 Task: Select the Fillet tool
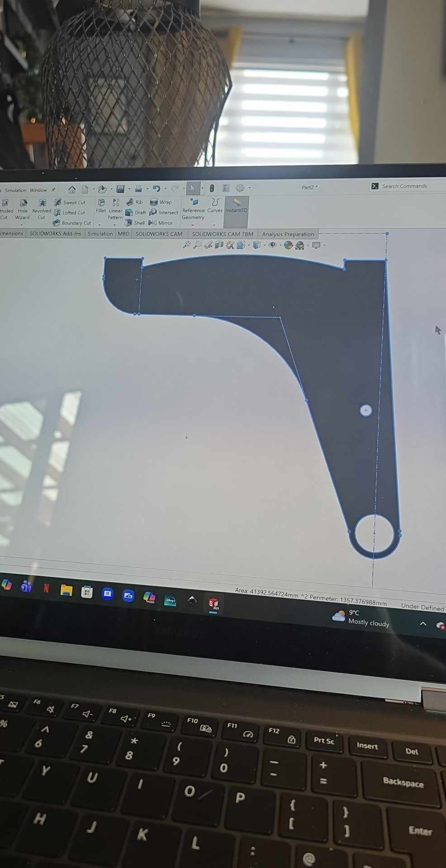coord(101,206)
